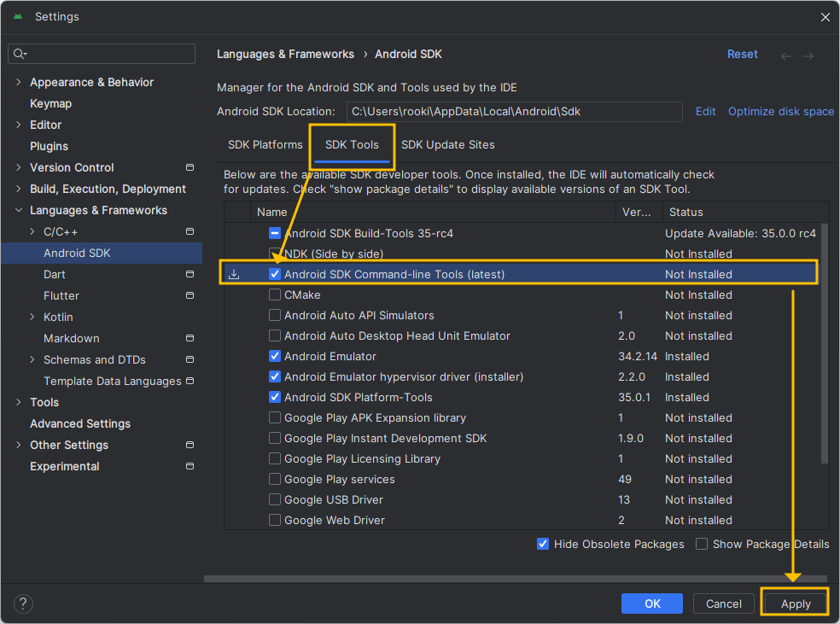This screenshot has height=624, width=840.
Task: Select the NDK (Side by side) row
Action: (x=522, y=254)
